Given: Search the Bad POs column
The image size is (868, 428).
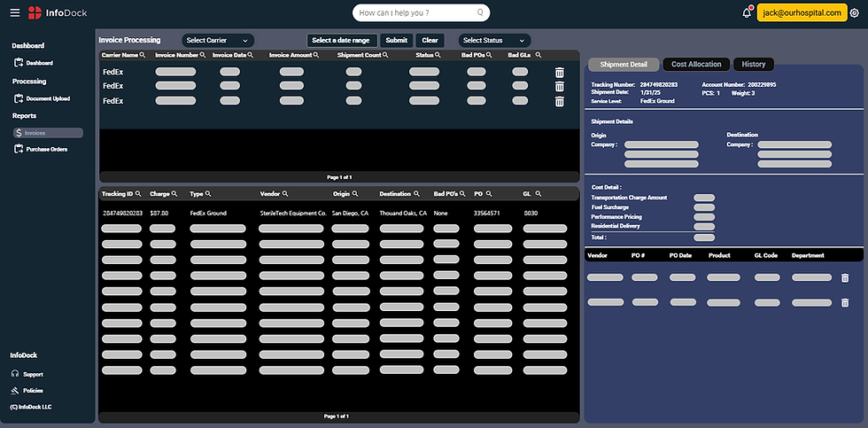Looking at the screenshot, I should point(489,55).
